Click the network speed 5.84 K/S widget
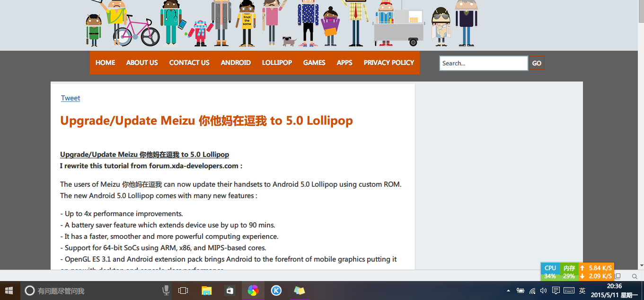Image resolution: width=644 pixels, height=300 pixels. coord(596,272)
